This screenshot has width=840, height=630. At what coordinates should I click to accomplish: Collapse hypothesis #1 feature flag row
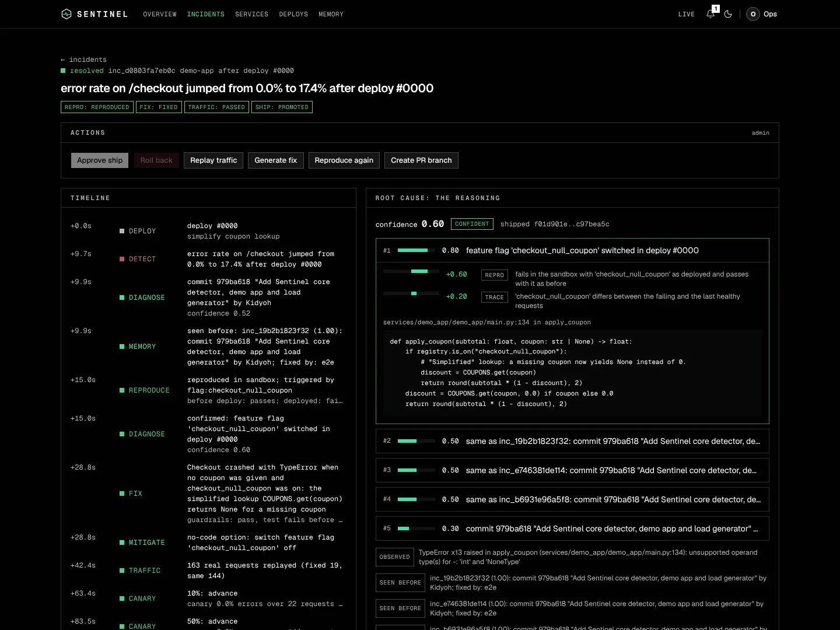(572, 250)
